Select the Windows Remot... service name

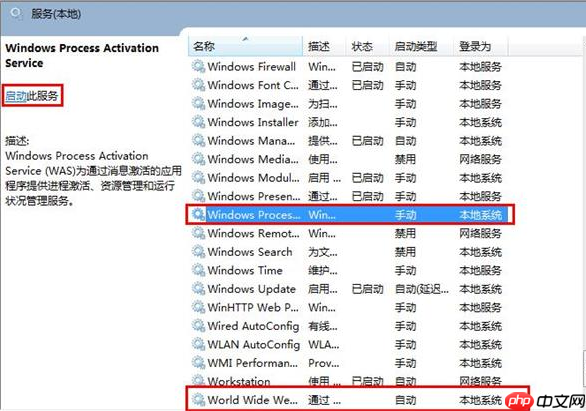click(x=253, y=233)
